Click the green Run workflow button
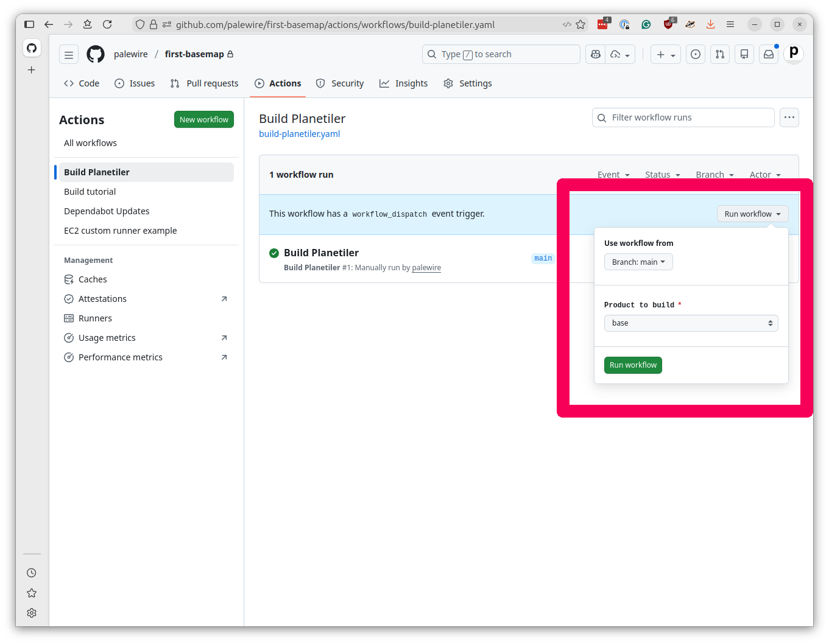The height and width of the screenshot is (644, 829). coord(633,365)
